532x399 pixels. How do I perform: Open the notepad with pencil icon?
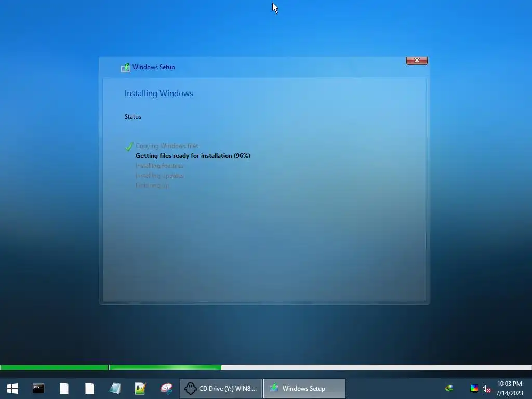pyautogui.click(x=140, y=389)
